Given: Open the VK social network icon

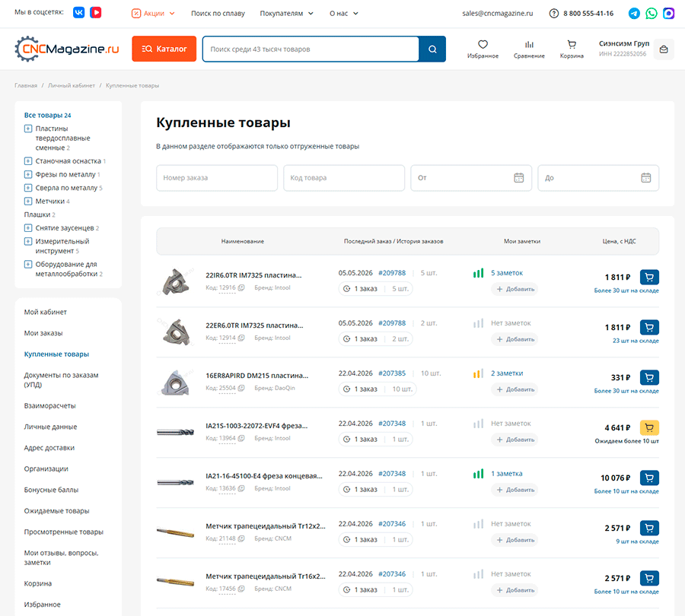Looking at the screenshot, I should click(78, 13).
